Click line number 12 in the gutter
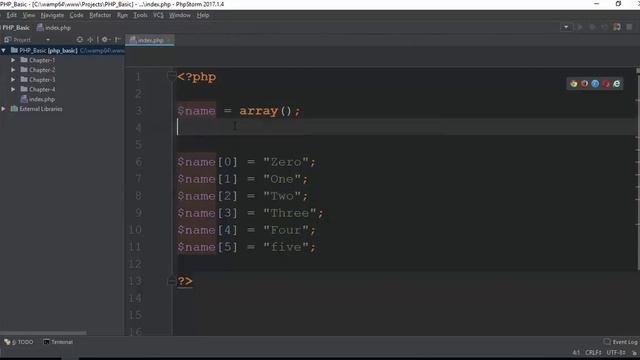640x360 pixels. pos(135,264)
